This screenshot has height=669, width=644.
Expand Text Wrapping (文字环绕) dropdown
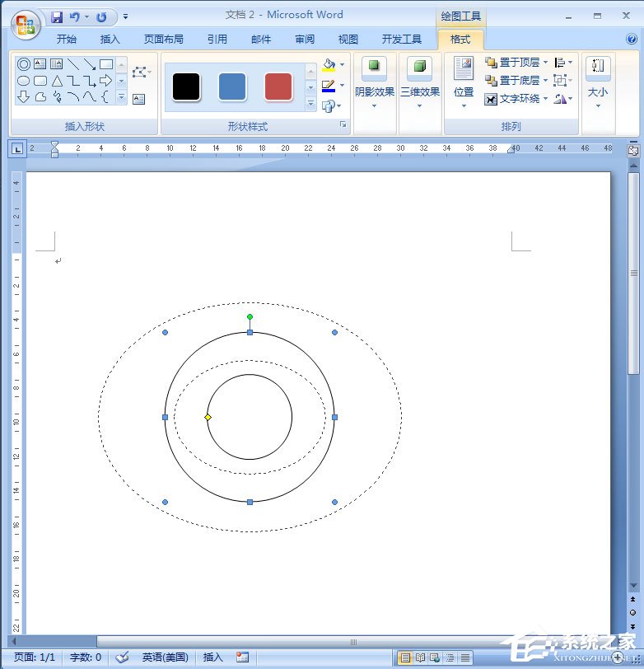545,99
